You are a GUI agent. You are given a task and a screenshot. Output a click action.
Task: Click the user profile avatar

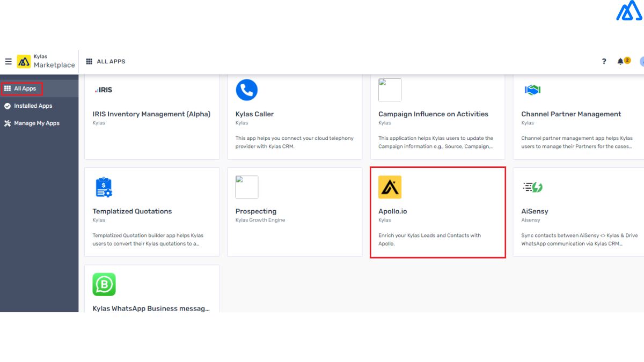point(642,61)
